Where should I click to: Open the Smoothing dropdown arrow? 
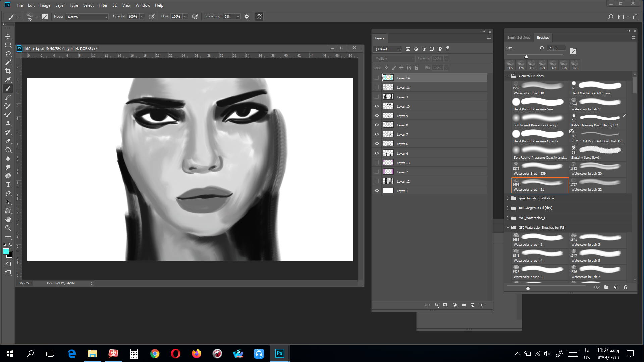click(x=238, y=17)
